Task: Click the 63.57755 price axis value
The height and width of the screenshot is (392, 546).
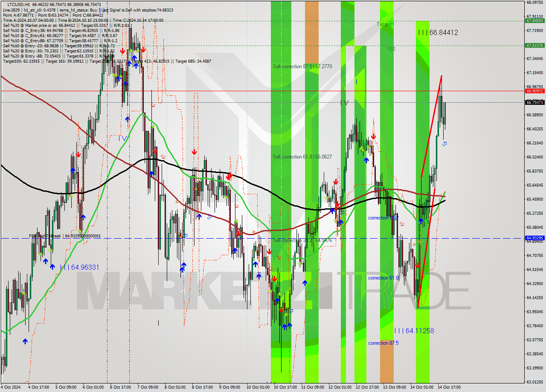Action: [x=534, y=340]
